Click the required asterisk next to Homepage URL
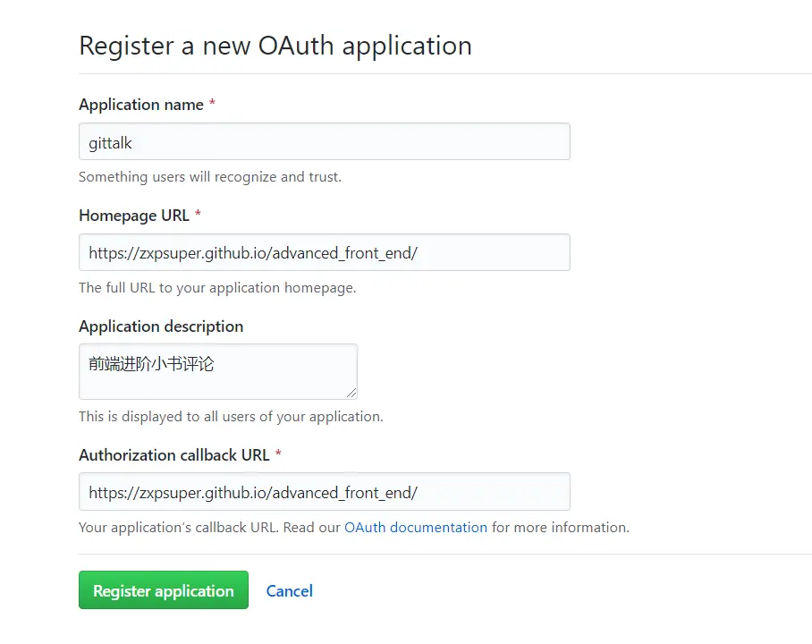Screen dimensions: 812x644 click(x=198, y=216)
